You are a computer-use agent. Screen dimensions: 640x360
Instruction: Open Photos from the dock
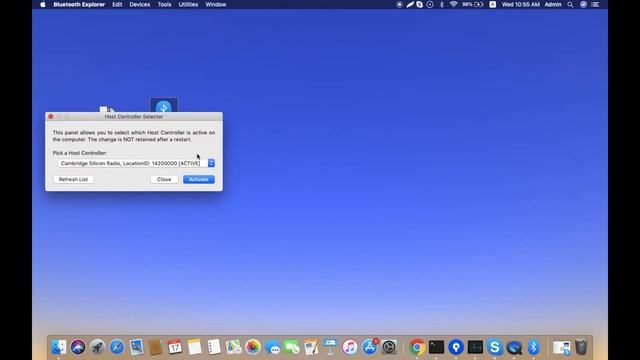click(253, 347)
